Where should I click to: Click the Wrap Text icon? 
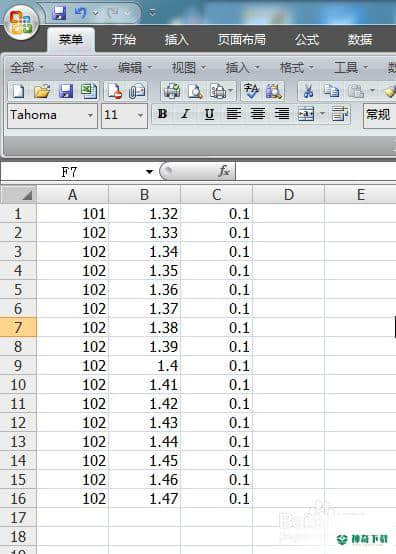pyautogui.click(x=340, y=114)
